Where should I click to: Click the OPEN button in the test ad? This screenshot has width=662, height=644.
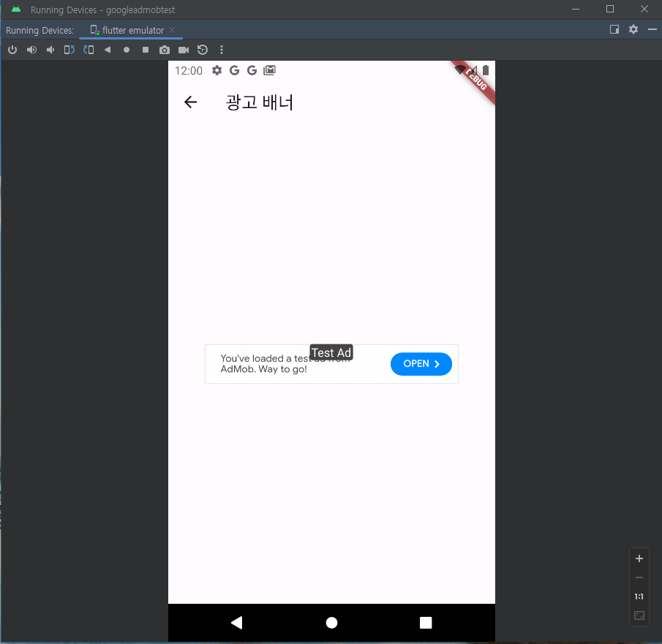[421, 364]
